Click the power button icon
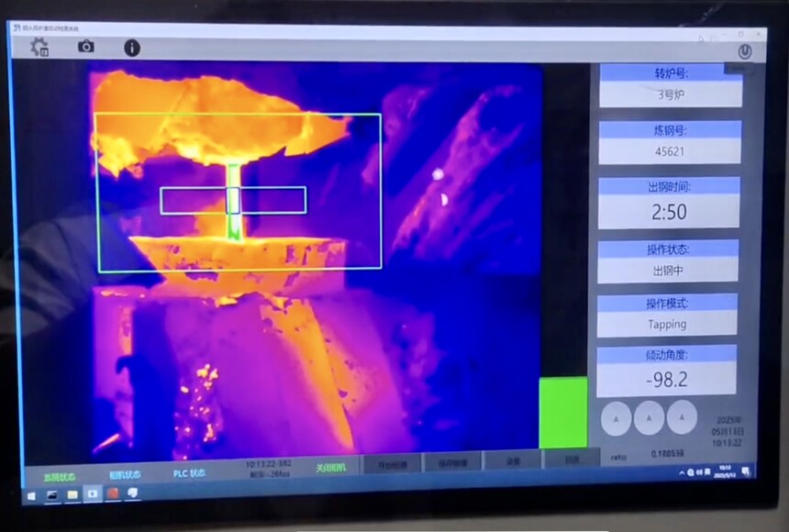Viewport: 789px width, 532px height. pyautogui.click(x=745, y=50)
